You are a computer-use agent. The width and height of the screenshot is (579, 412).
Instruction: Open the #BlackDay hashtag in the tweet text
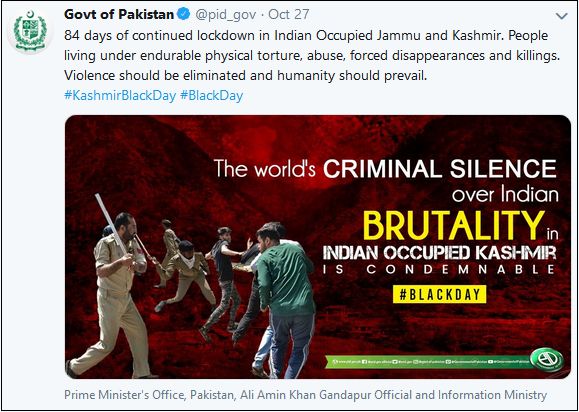pyautogui.click(x=212, y=96)
